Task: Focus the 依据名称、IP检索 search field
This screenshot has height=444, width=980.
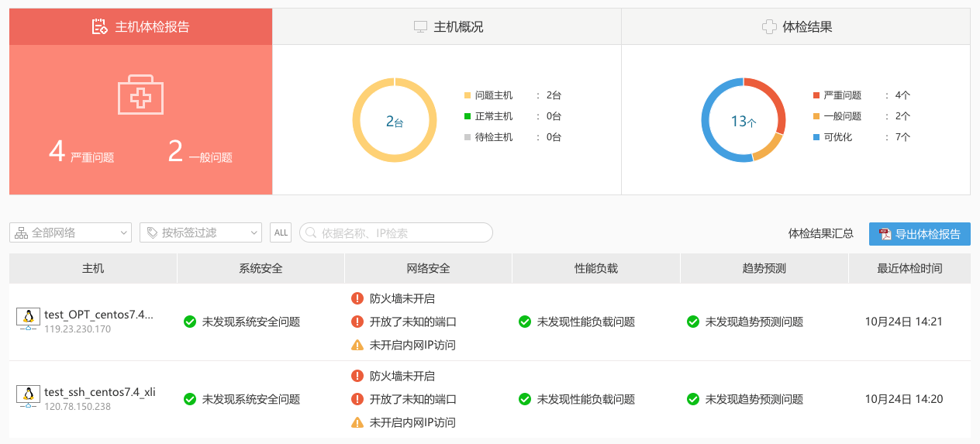Action: pos(396,232)
